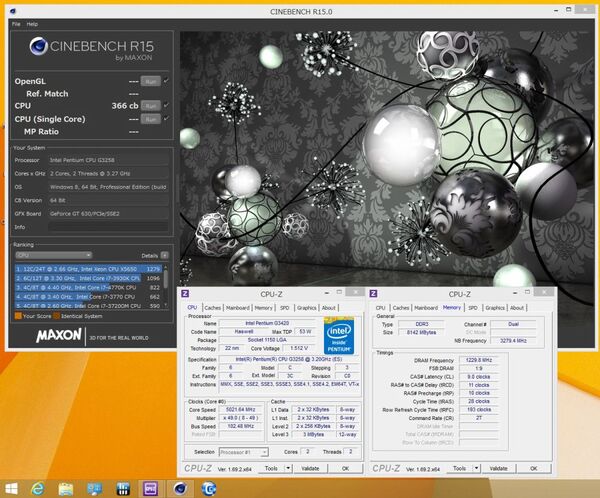The height and width of the screenshot is (498, 600).
Task: Open the Windows Start button
Action: (x=11, y=489)
